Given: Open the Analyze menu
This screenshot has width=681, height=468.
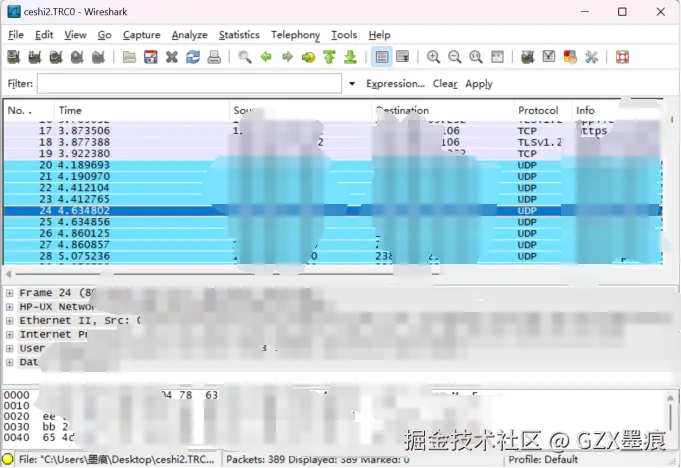Looking at the screenshot, I should click(x=189, y=35).
